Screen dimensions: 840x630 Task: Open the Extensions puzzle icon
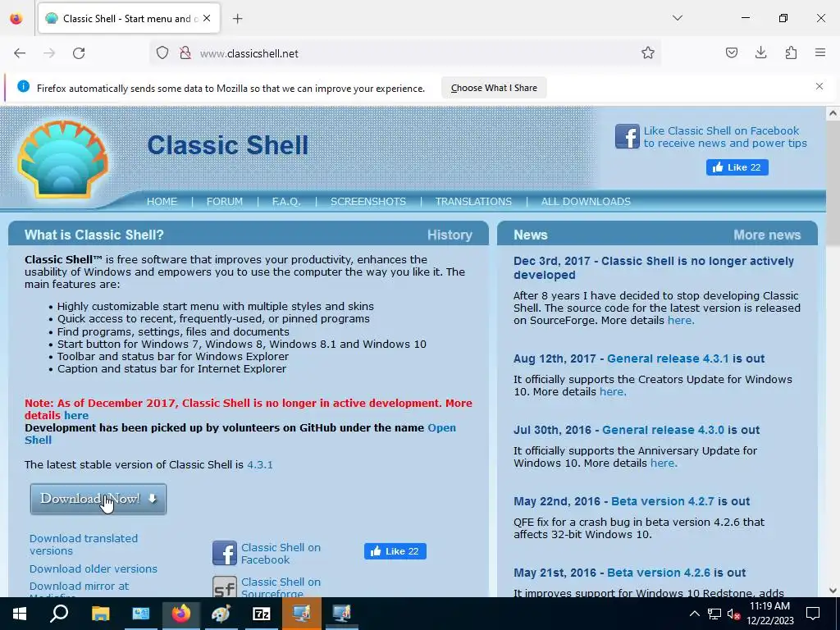791,53
